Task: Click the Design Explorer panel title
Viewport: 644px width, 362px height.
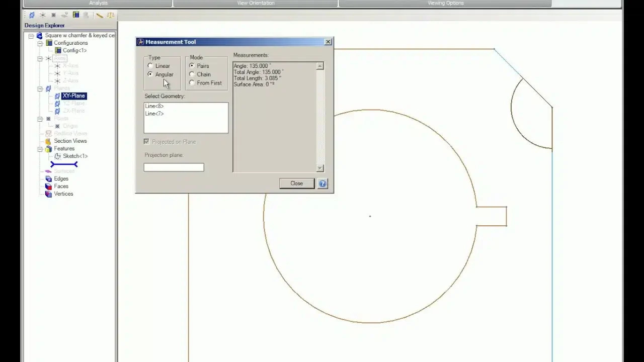Action: 44,26
